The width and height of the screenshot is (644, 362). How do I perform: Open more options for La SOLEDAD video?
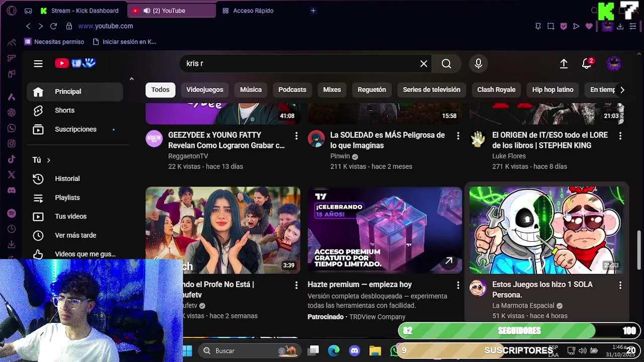point(458,136)
